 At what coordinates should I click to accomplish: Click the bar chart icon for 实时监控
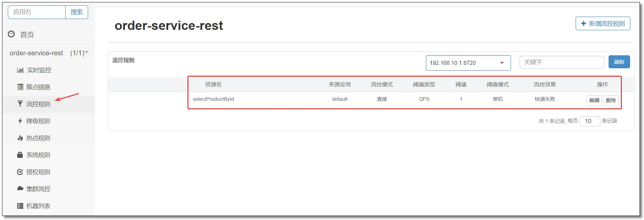(20, 70)
